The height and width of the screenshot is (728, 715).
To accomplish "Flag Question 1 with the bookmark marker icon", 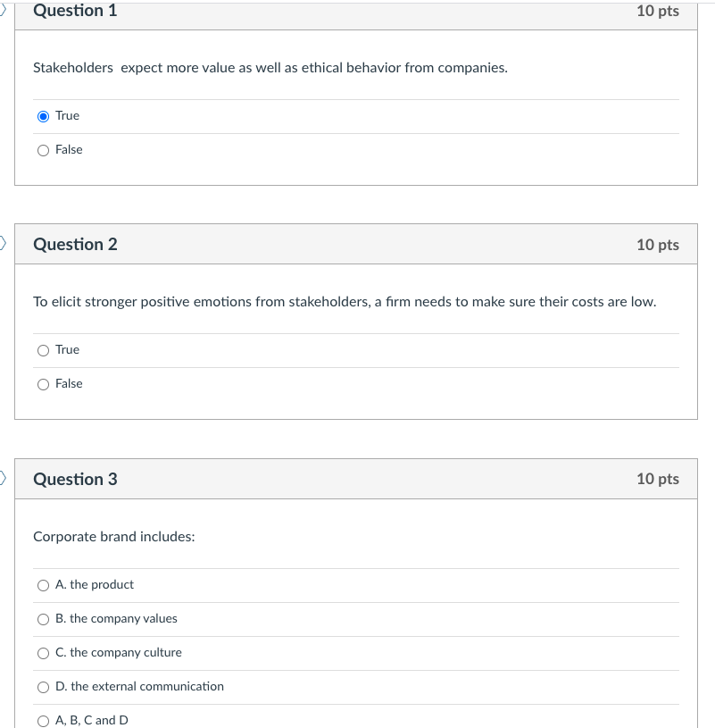I will [x=3, y=9].
